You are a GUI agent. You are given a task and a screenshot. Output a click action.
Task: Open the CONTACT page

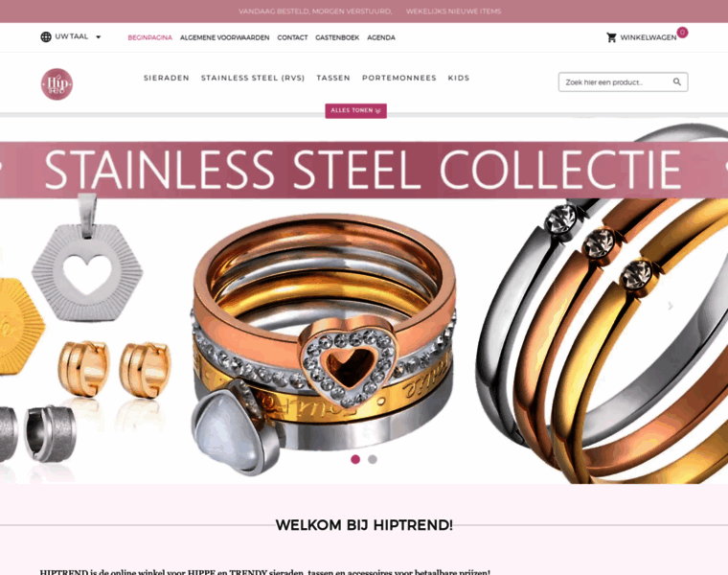(292, 37)
